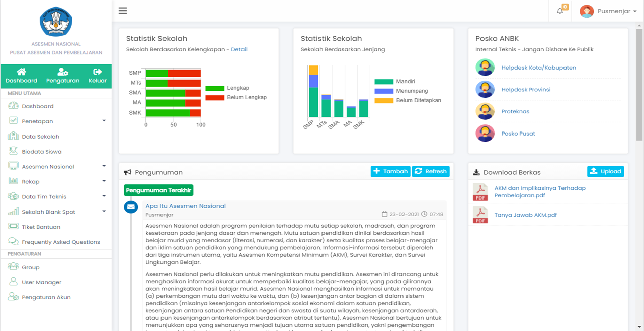Open Frequently Asked Questions
Image resolution: width=644 pixels, height=331 pixels.
point(61,242)
